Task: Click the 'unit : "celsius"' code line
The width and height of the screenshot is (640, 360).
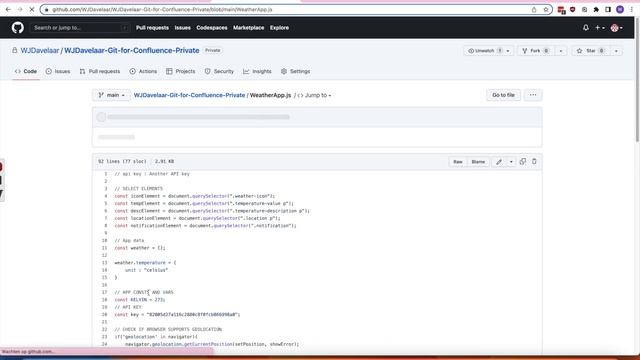Action: (146, 270)
